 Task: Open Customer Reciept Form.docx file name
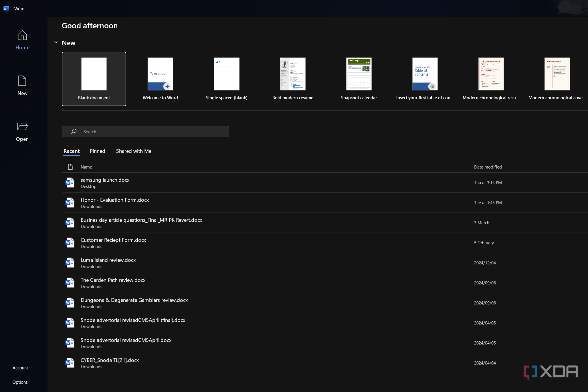113,240
